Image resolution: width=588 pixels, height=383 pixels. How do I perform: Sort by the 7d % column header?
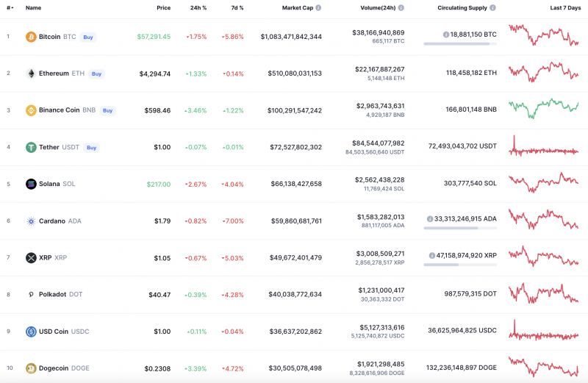coord(237,7)
